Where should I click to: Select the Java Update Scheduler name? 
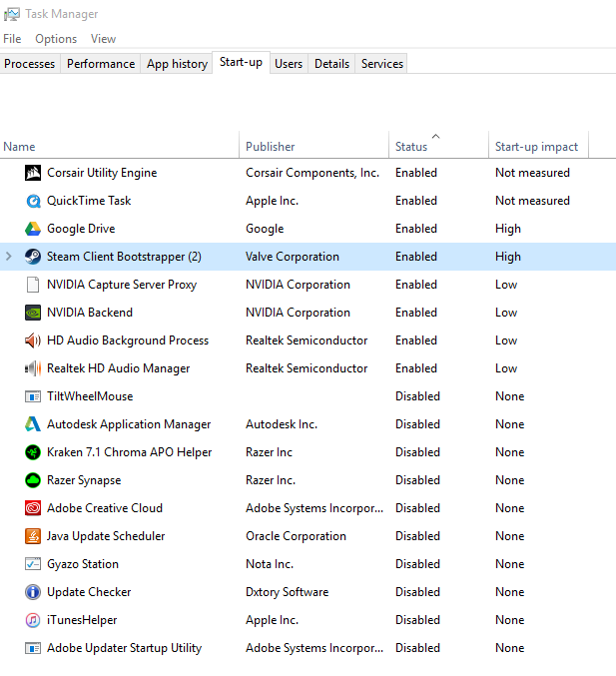[106, 536]
